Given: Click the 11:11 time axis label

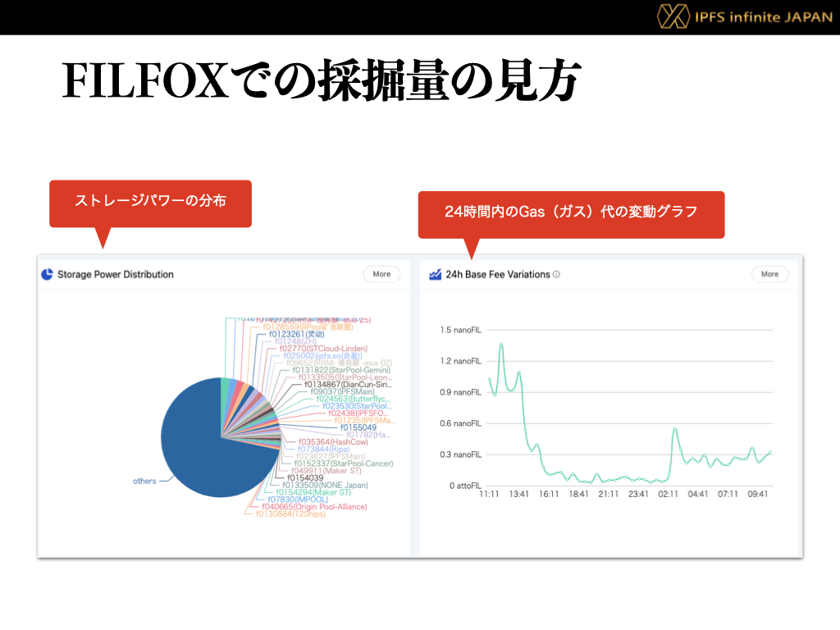Looking at the screenshot, I should point(489,494).
